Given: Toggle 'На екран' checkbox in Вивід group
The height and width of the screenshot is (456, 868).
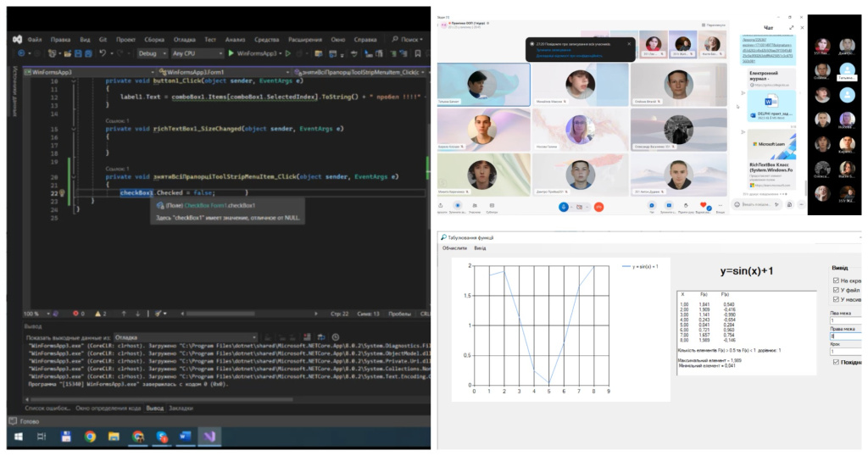Looking at the screenshot, I should (836, 281).
